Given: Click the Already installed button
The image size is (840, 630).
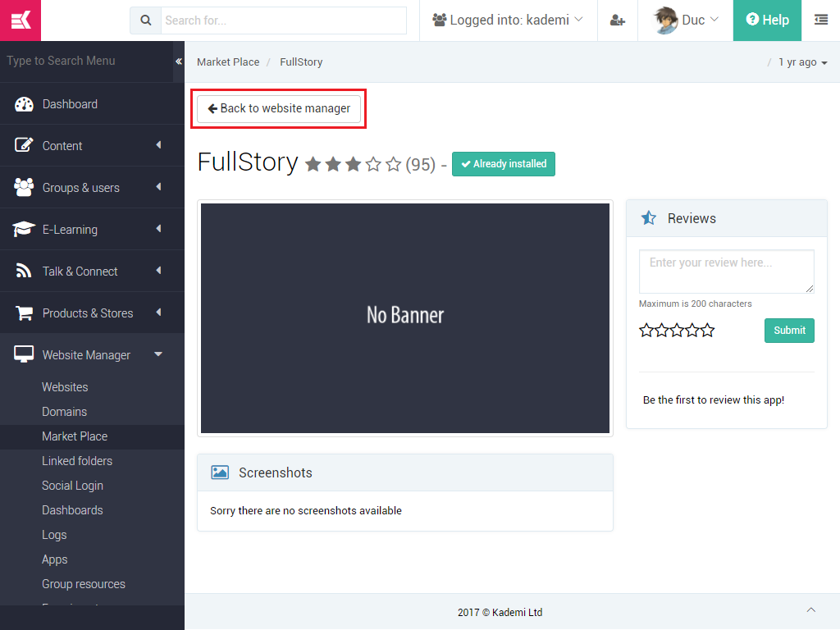Looking at the screenshot, I should pyautogui.click(x=504, y=164).
